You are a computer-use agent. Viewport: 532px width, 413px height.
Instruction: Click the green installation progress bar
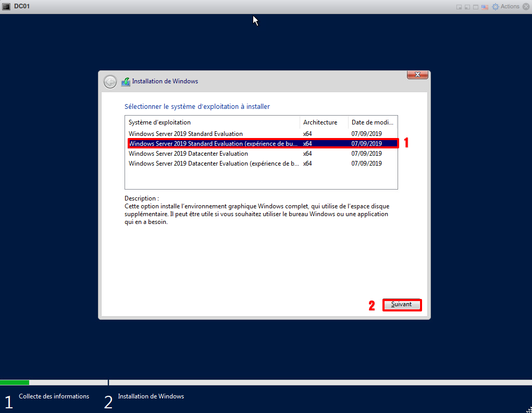coord(15,382)
